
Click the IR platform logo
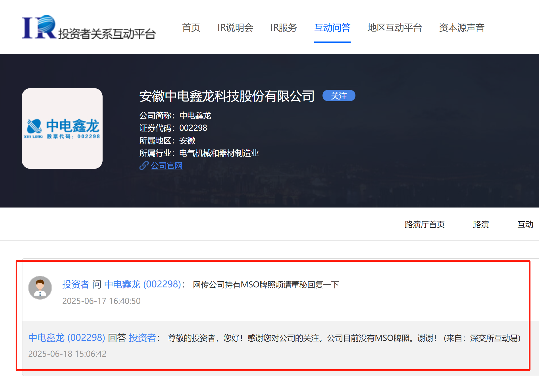89,28
